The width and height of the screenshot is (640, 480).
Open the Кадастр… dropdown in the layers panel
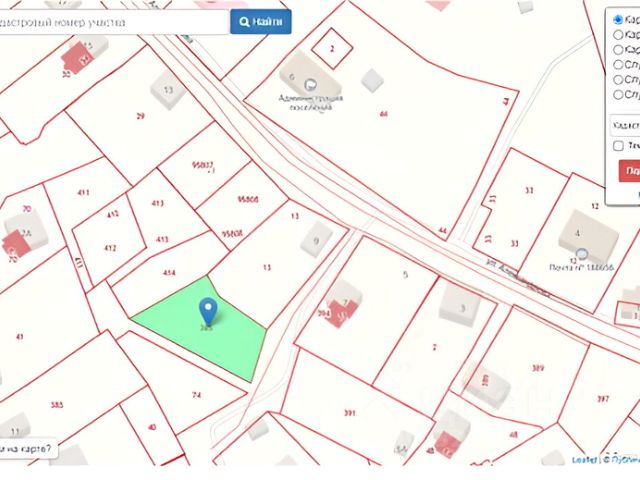(x=625, y=125)
